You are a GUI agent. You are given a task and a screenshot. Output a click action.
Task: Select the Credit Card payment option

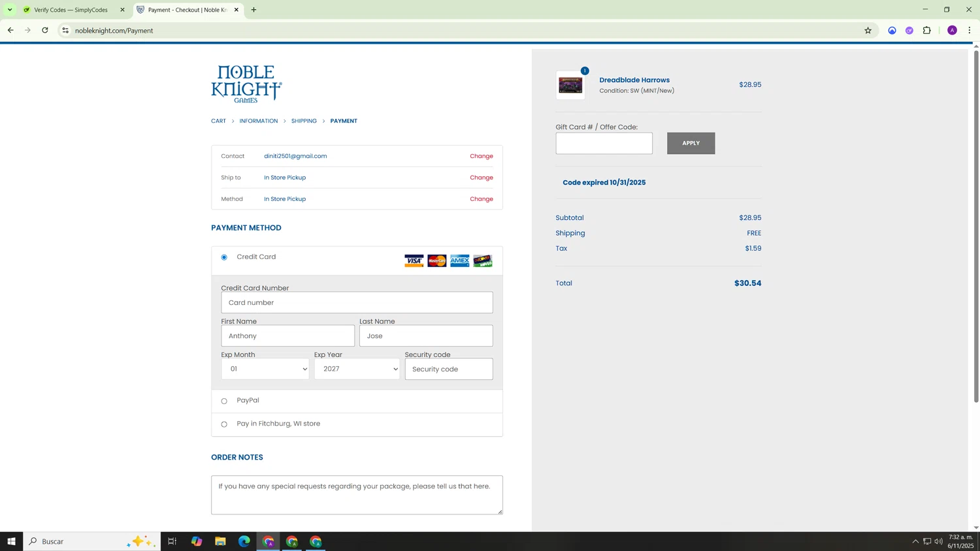(x=224, y=257)
